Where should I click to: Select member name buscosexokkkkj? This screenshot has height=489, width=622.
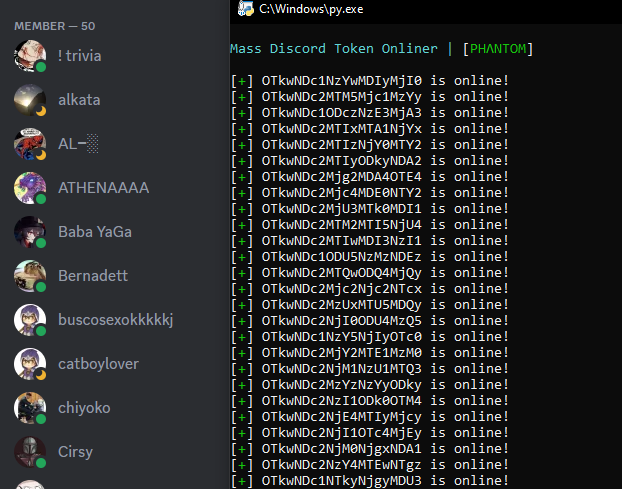click(116, 320)
